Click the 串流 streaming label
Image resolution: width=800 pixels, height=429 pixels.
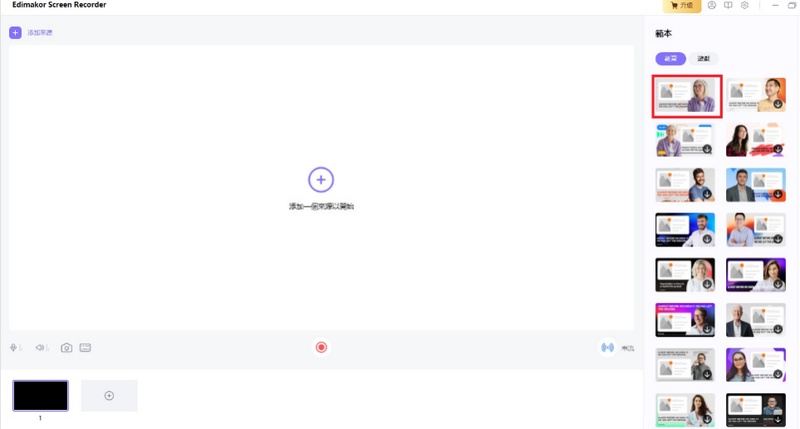(628, 348)
